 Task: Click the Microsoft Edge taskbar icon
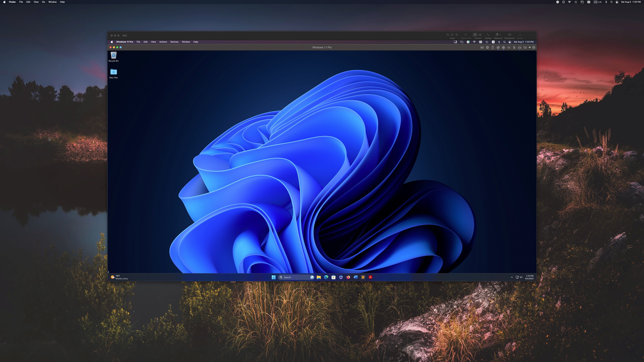tap(326, 277)
